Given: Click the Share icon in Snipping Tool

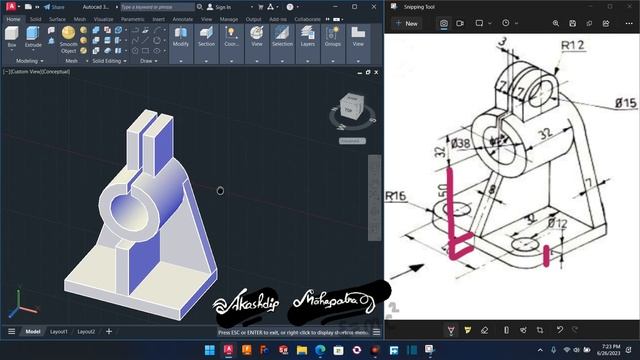Looking at the screenshot, I should [606, 23].
